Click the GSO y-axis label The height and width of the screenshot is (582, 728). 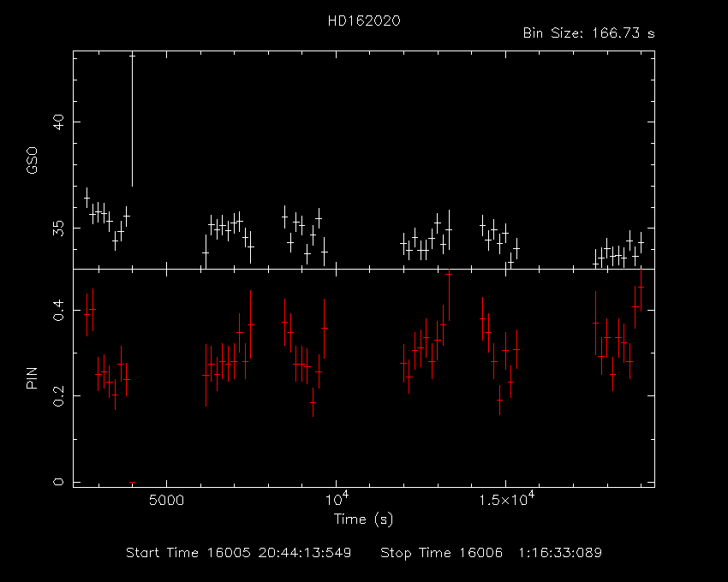tap(32, 161)
